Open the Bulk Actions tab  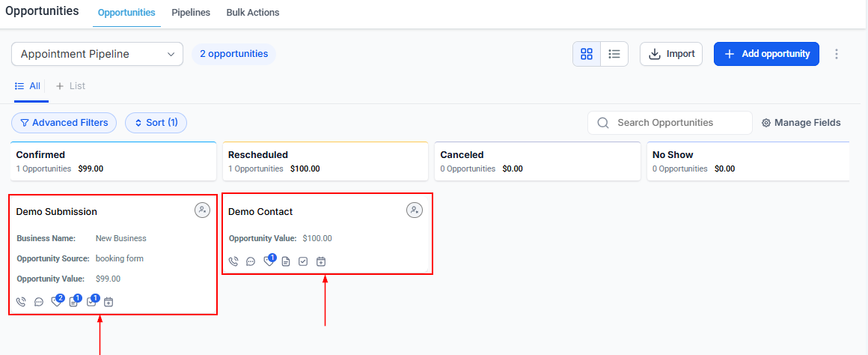click(x=253, y=12)
